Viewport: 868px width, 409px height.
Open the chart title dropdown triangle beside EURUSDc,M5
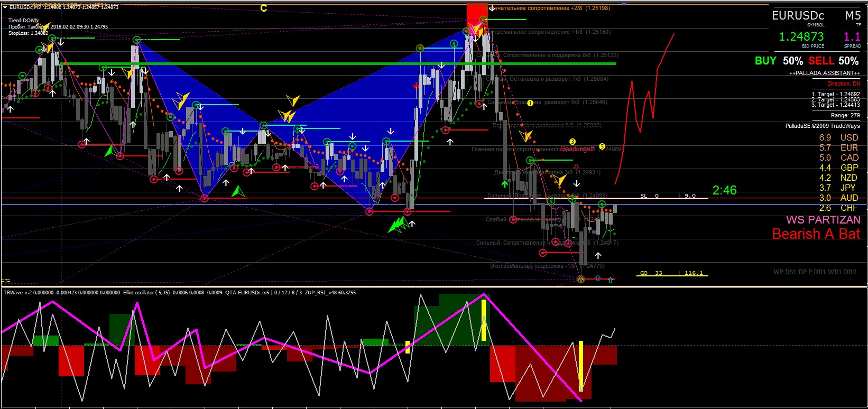click(x=4, y=7)
